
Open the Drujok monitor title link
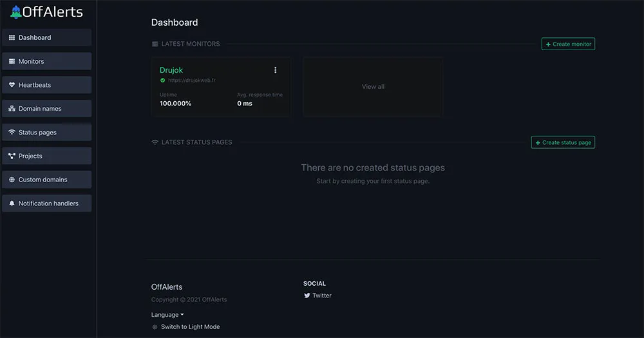tap(171, 70)
